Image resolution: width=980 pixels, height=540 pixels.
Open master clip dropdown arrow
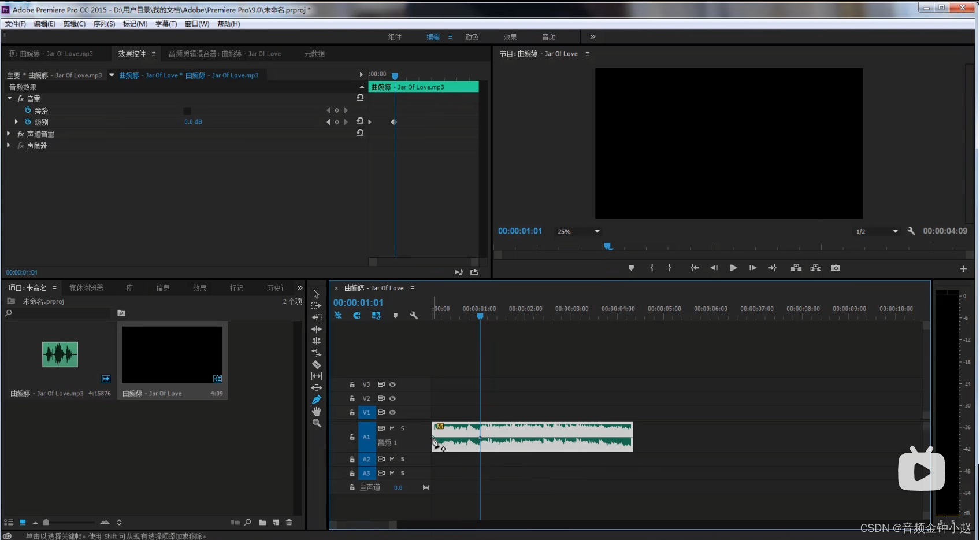(x=112, y=75)
